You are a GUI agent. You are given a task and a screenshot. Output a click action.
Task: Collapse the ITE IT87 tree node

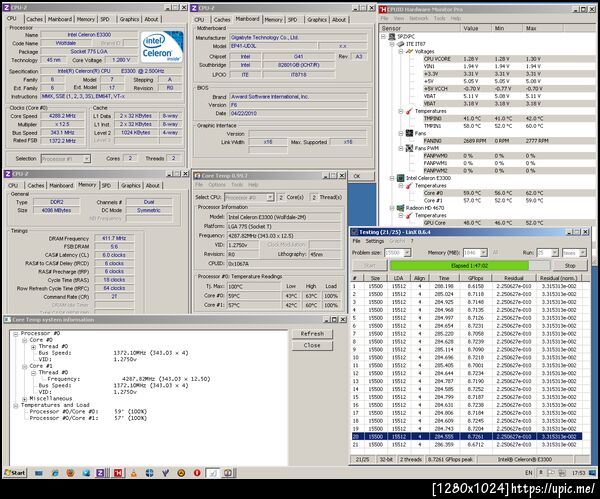(x=392, y=44)
